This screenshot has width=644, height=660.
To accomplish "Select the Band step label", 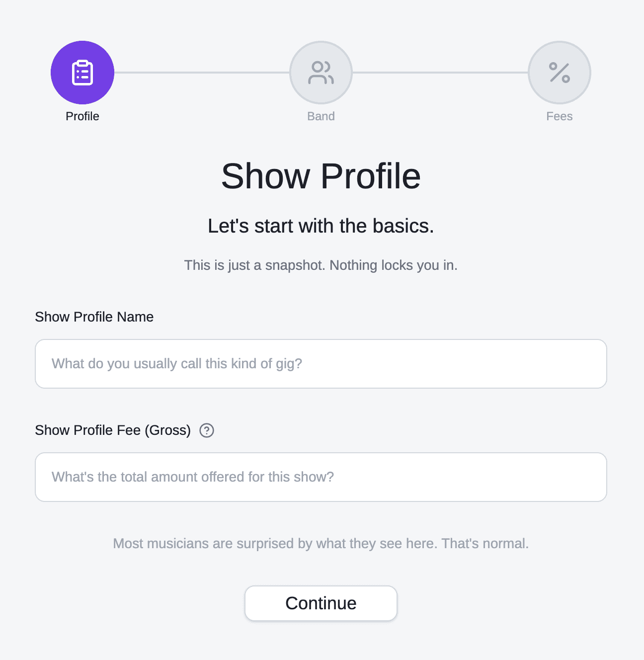I will click(321, 116).
